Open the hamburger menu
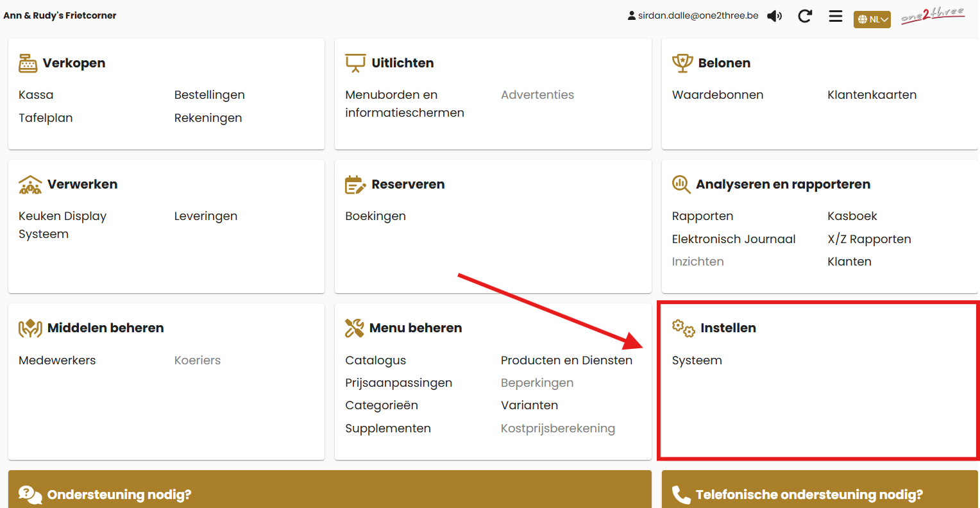 (x=835, y=16)
